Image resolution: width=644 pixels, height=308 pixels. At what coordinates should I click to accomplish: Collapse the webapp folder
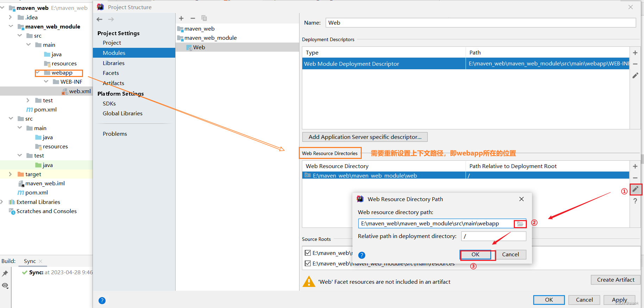38,72
